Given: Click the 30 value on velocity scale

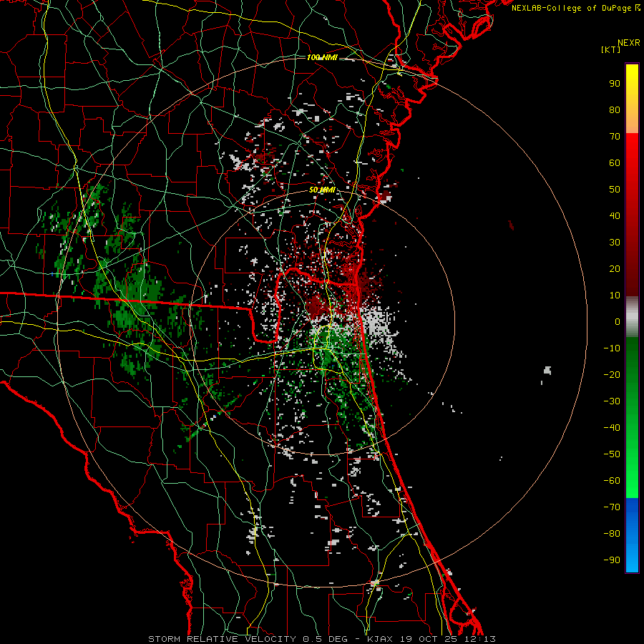Looking at the screenshot, I should point(615,243).
